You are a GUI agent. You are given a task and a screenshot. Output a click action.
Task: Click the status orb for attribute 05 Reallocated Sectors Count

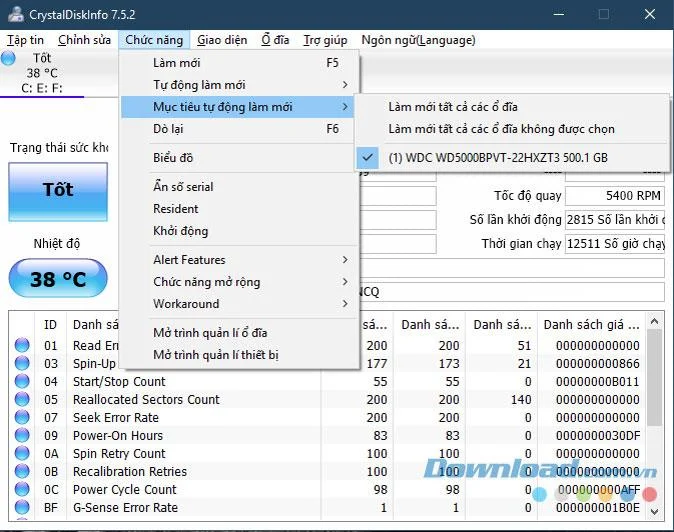click(22, 399)
